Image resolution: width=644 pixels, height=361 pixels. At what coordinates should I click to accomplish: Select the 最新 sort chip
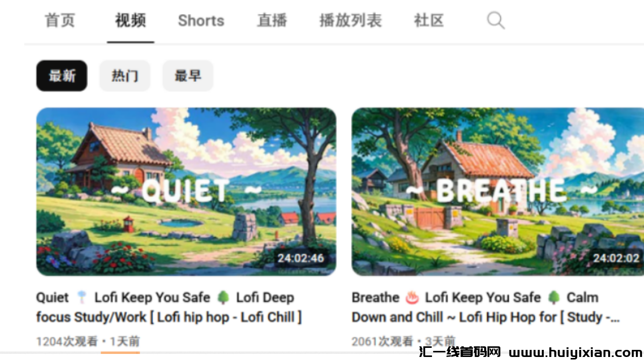(62, 76)
